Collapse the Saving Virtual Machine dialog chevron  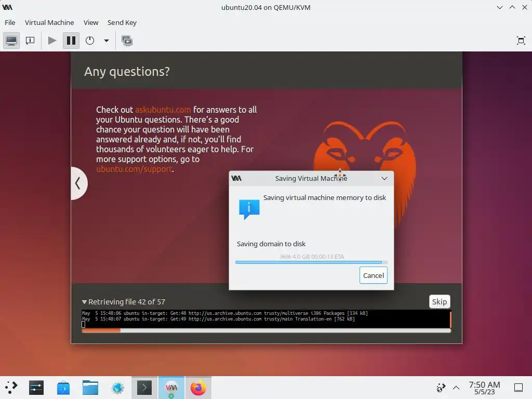coord(384,179)
